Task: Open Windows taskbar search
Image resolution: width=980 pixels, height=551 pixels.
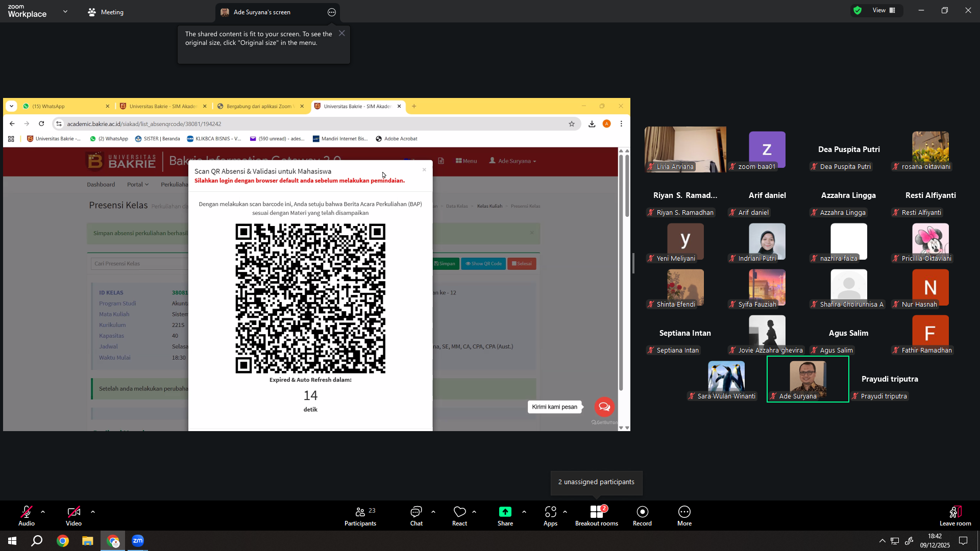Action: tap(37, 541)
